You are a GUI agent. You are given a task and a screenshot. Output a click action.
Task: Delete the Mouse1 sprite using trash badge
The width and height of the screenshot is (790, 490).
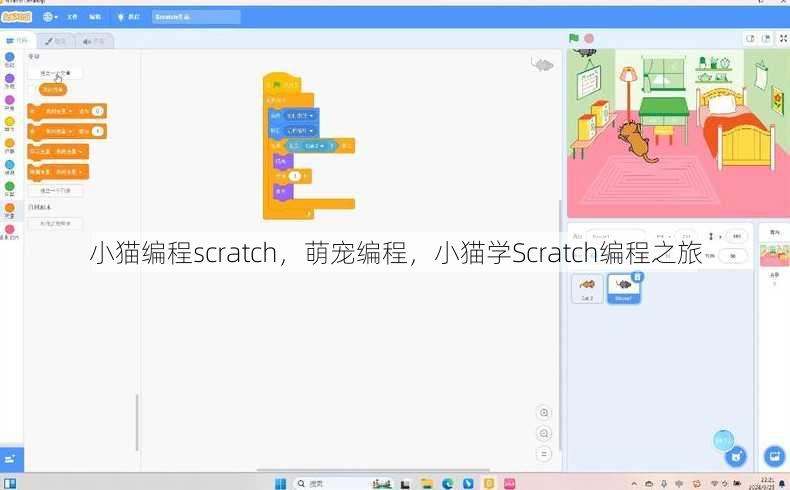tap(637, 276)
